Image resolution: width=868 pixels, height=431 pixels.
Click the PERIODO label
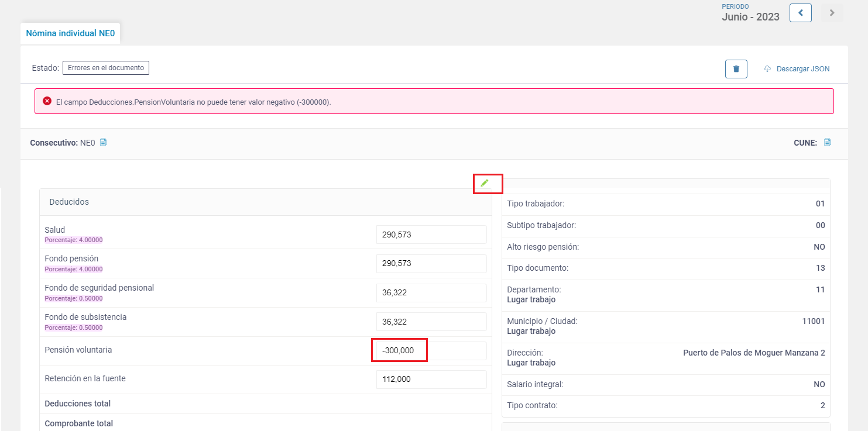(x=735, y=6)
